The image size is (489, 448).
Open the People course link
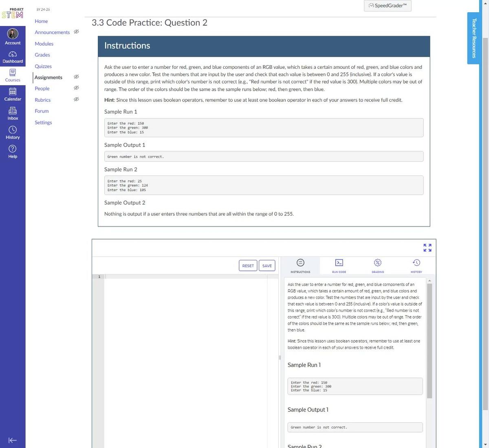click(42, 88)
